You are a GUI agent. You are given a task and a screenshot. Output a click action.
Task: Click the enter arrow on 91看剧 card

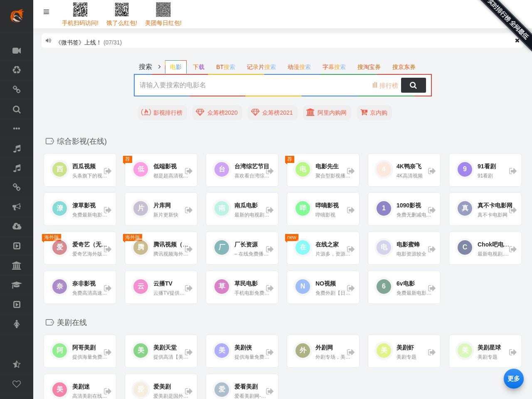click(x=513, y=171)
